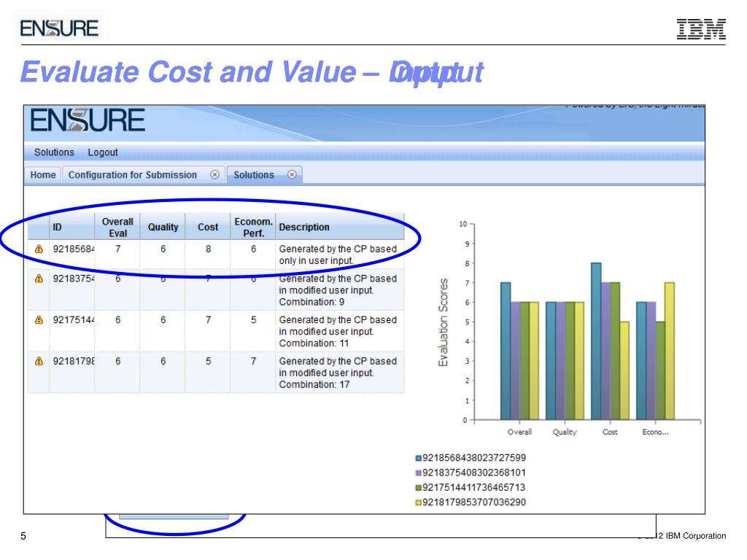Close the Solutions tab via its X icon
747x560 pixels.
point(292,175)
